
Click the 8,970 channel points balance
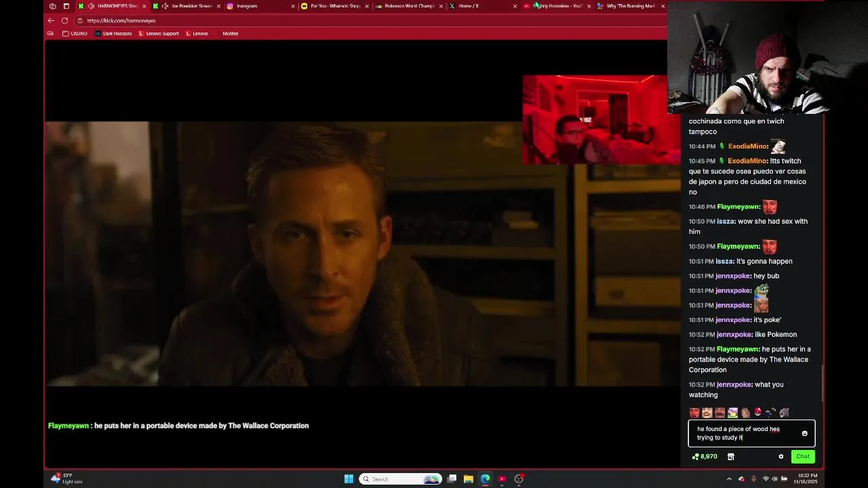[705, 457]
